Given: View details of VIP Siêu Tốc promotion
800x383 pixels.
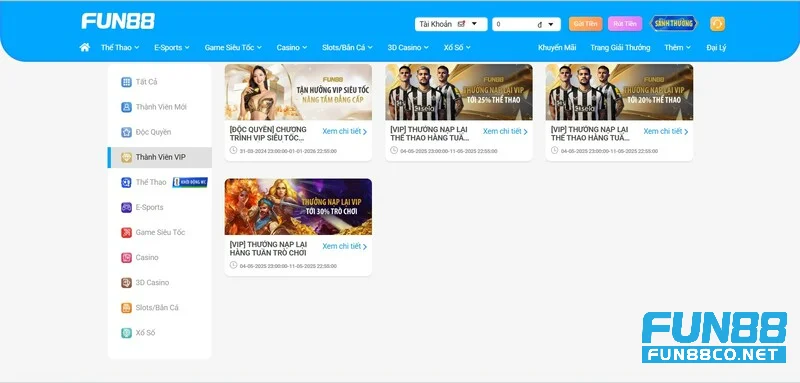Looking at the screenshot, I should click(345, 132).
